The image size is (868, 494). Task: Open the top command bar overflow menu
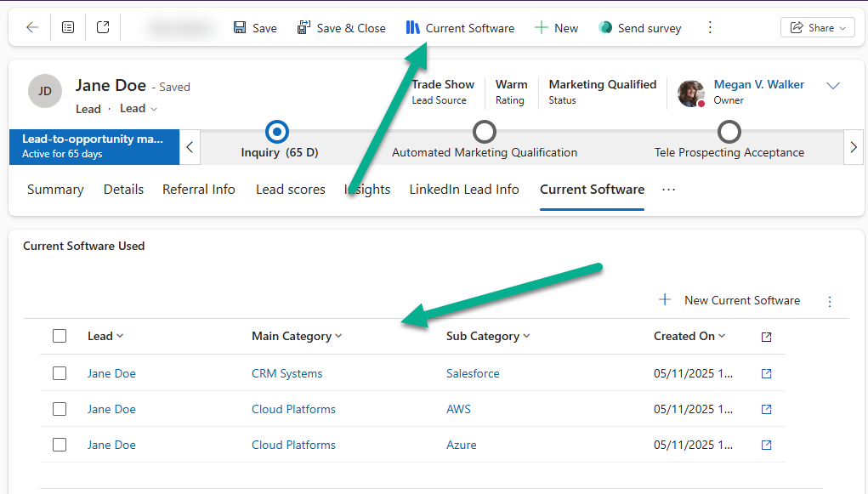[x=711, y=28]
